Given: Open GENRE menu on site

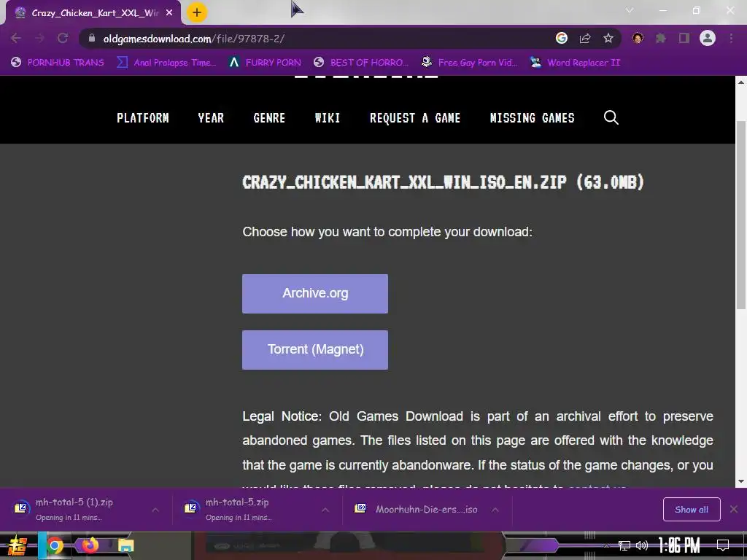Looking at the screenshot, I should click(x=269, y=117).
